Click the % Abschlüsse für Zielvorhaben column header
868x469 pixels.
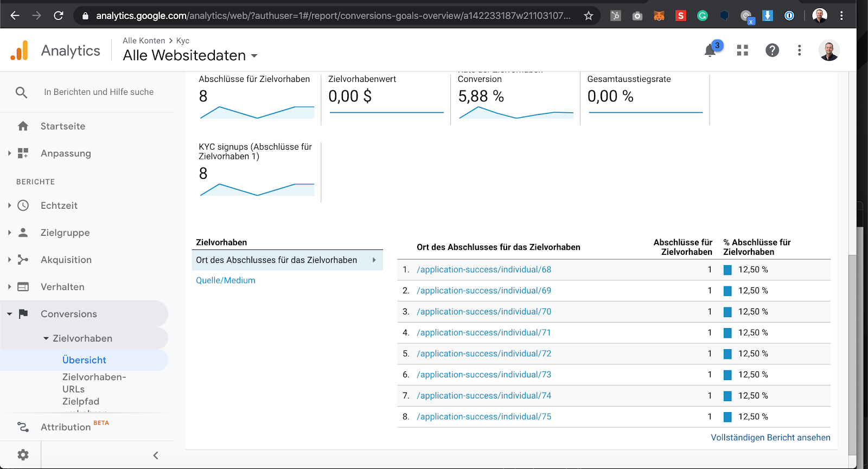click(757, 247)
